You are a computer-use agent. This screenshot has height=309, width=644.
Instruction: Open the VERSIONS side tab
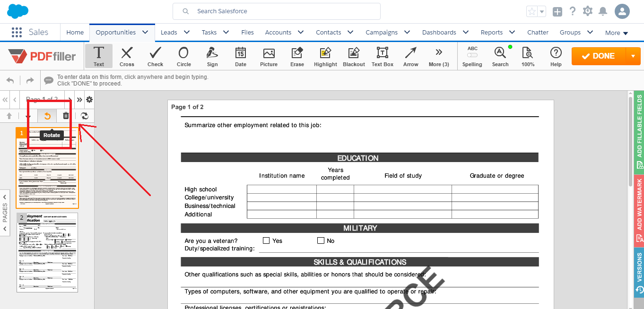(639, 273)
